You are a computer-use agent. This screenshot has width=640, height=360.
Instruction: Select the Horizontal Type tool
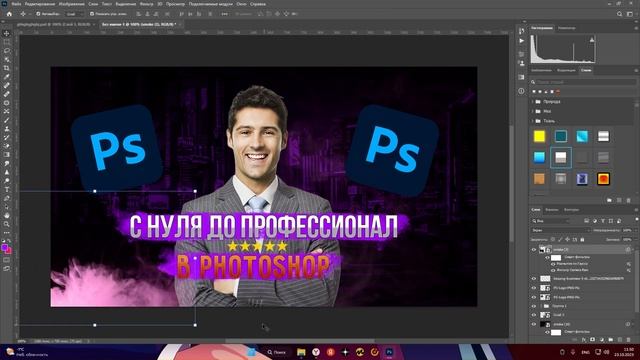7,189
